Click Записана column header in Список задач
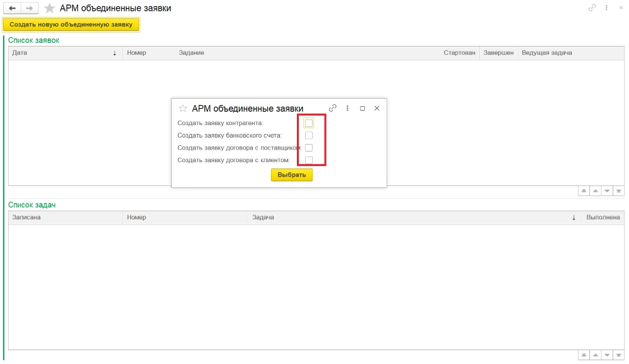 65,218
